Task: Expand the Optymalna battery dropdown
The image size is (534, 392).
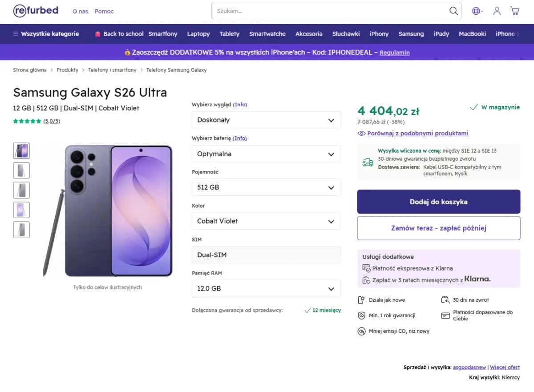Action: (x=266, y=154)
